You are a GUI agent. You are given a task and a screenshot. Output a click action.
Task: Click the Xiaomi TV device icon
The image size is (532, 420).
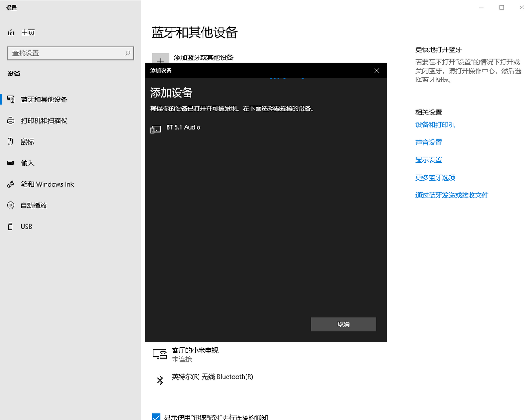pyautogui.click(x=160, y=354)
